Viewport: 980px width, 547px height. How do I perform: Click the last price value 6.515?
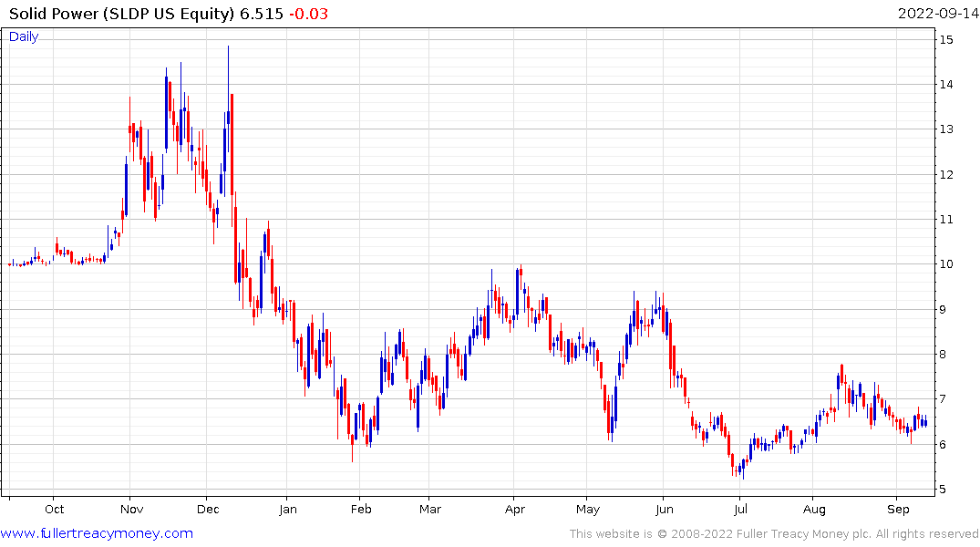click(262, 14)
